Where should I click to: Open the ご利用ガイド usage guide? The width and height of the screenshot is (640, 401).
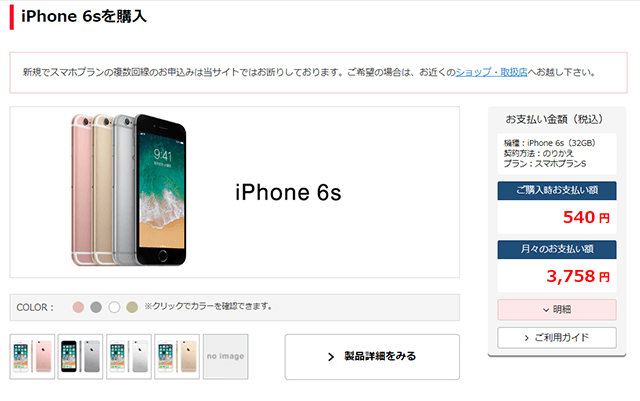[557, 338]
